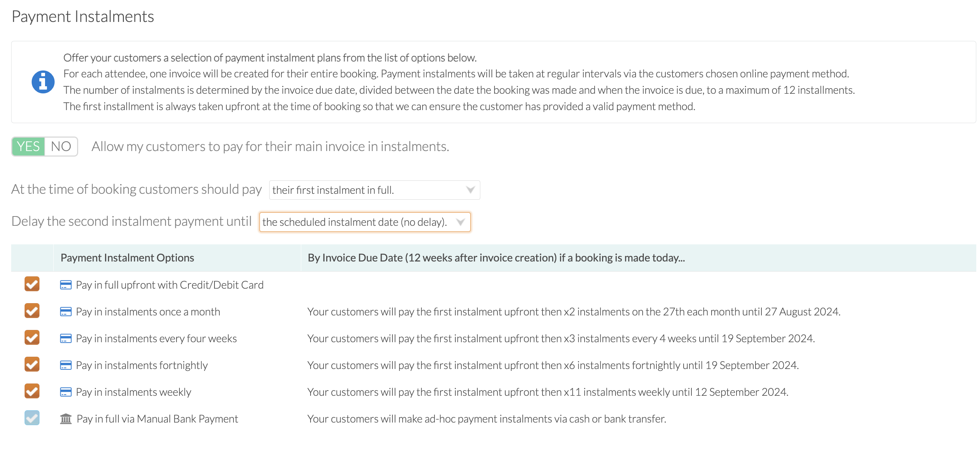Viewport: 980px width, 459px height.
Task: Uncheck Pay in instalments every four weeks
Action: coord(32,337)
